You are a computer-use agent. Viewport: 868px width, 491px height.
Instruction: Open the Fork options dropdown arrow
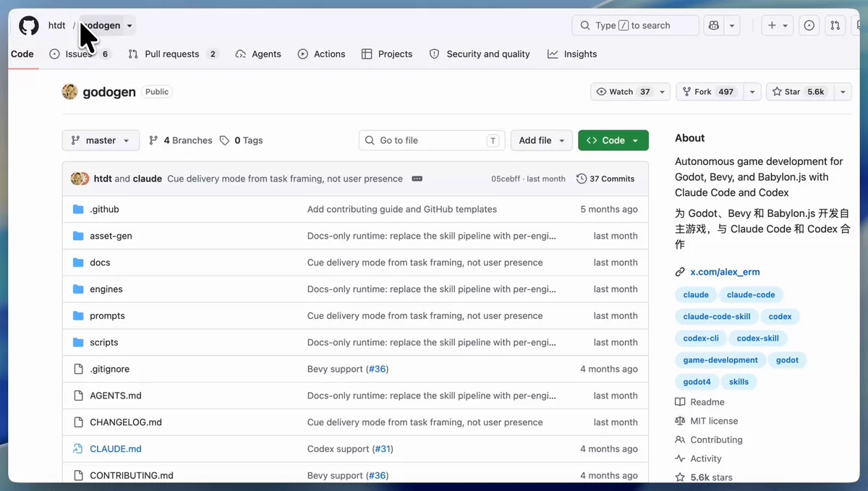click(752, 92)
